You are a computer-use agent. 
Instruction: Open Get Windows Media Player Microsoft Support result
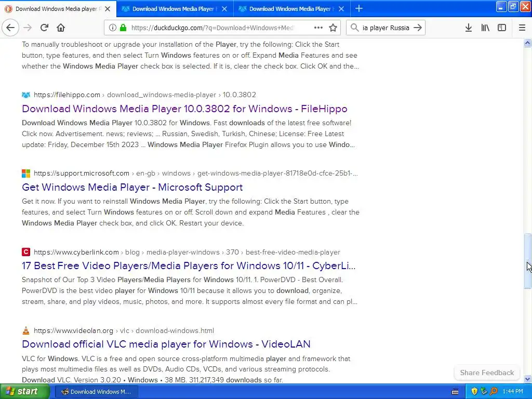point(132,187)
